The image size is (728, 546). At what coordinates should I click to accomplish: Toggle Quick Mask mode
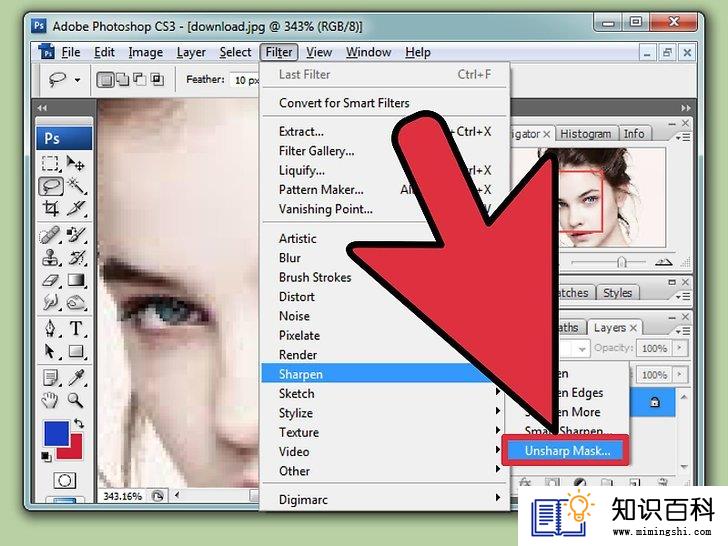(65, 481)
